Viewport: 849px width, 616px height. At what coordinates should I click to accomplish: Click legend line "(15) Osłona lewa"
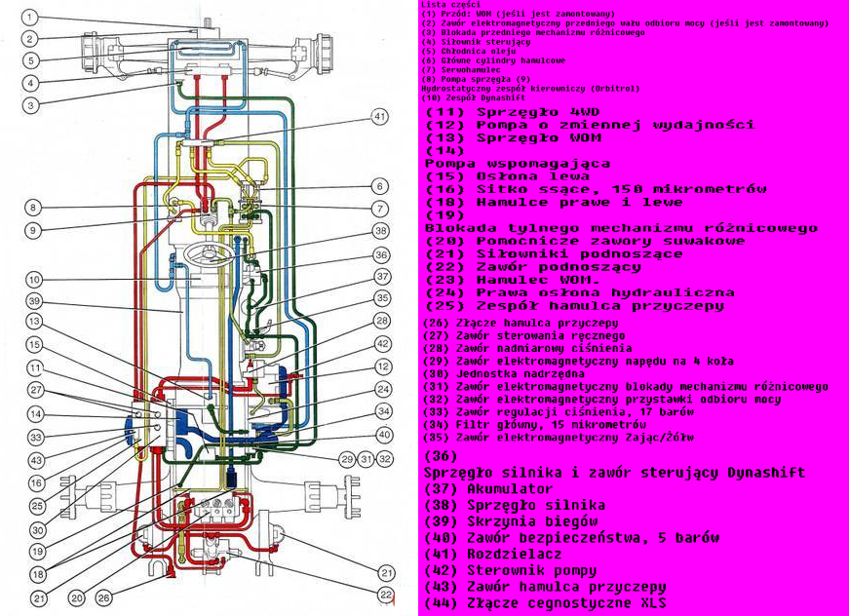pyautogui.click(x=507, y=177)
